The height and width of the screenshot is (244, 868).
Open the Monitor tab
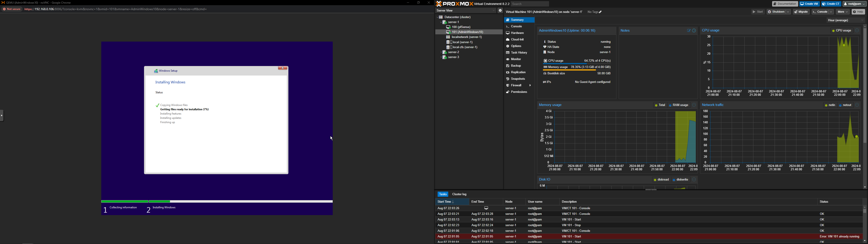[519, 59]
